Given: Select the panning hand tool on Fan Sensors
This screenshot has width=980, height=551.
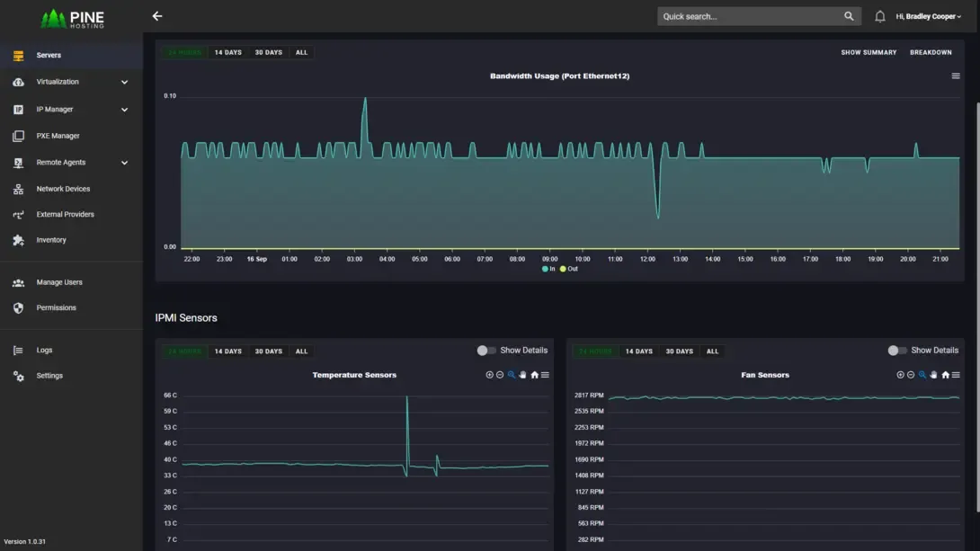Looking at the screenshot, I should [933, 375].
